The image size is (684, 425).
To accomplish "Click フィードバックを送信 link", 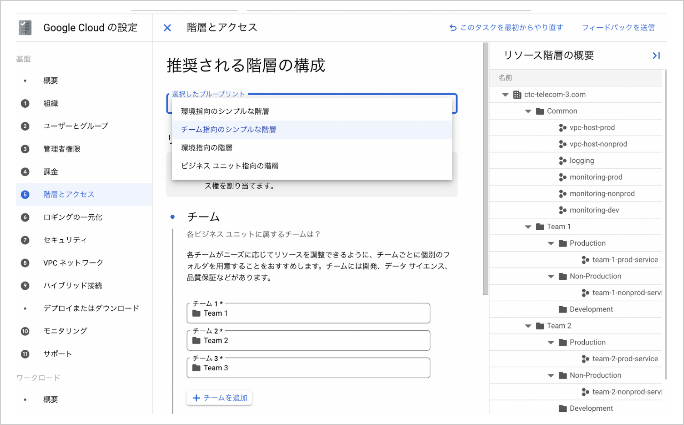I will coord(619,27).
